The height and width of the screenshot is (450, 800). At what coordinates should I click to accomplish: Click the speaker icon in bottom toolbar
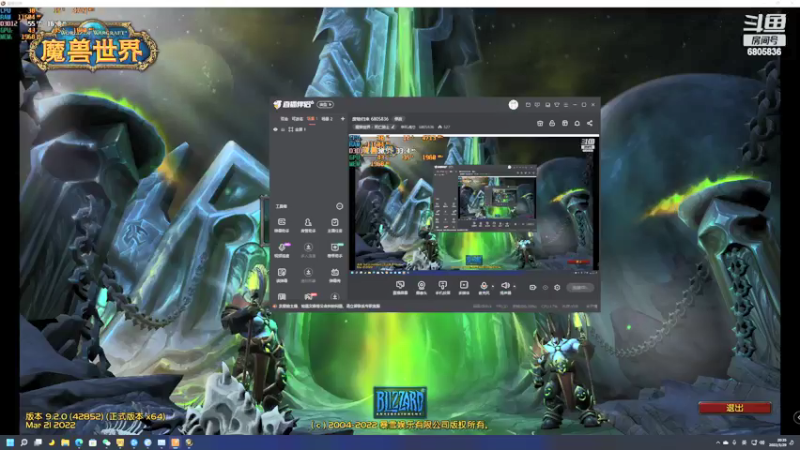click(x=505, y=287)
